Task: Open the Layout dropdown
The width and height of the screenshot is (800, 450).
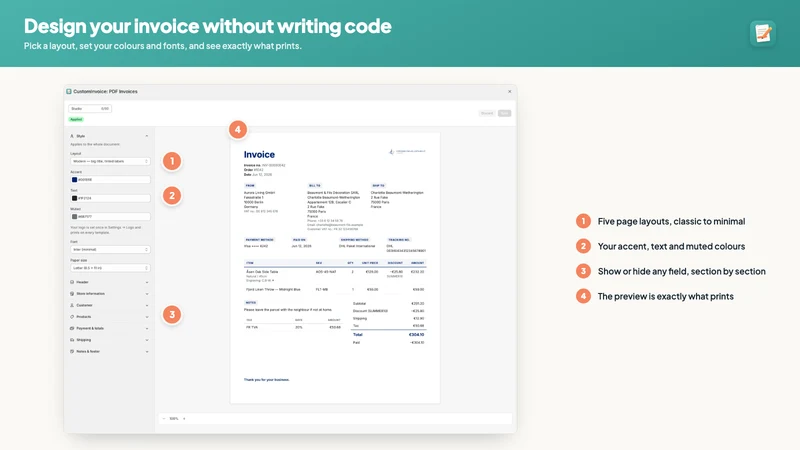Action: click(x=110, y=161)
